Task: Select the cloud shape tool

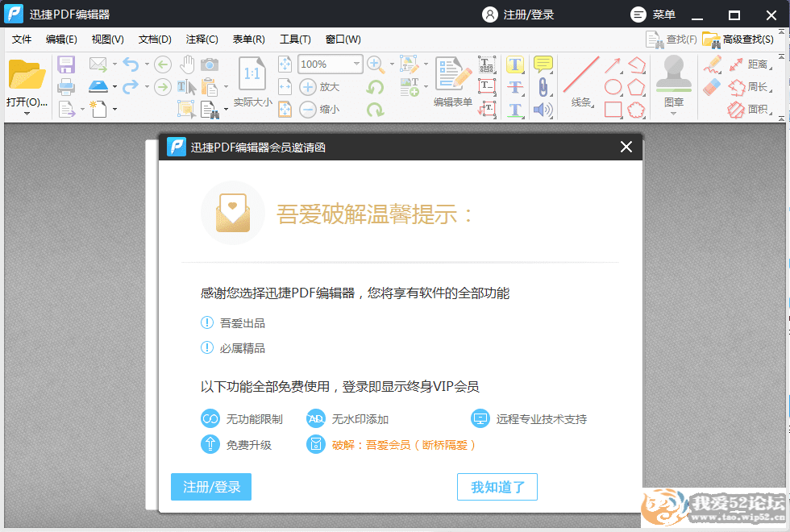Action: tap(636, 110)
